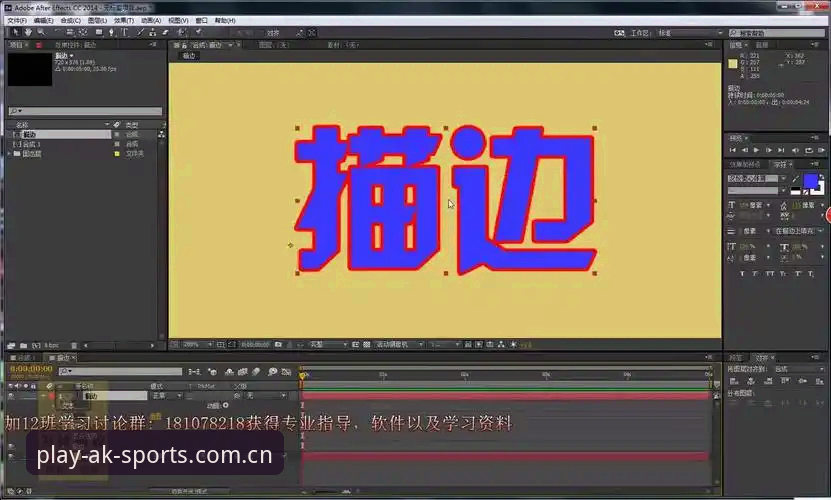This screenshot has height=500, width=831.
Task: Click the timeline timecode display
Action: point(31,369)
